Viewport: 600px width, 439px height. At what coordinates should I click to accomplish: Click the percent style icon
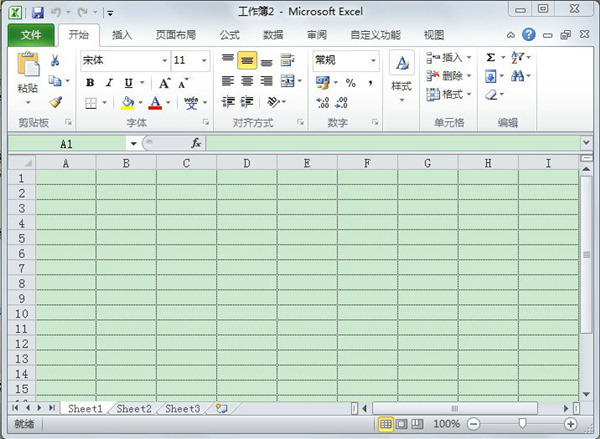click(x=351, y=83)
